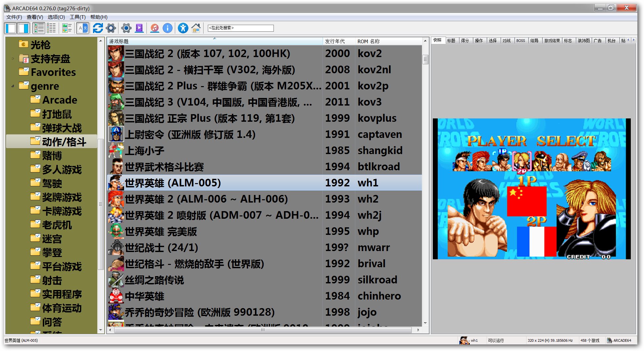Select game 丝绸之路传说

265,280
